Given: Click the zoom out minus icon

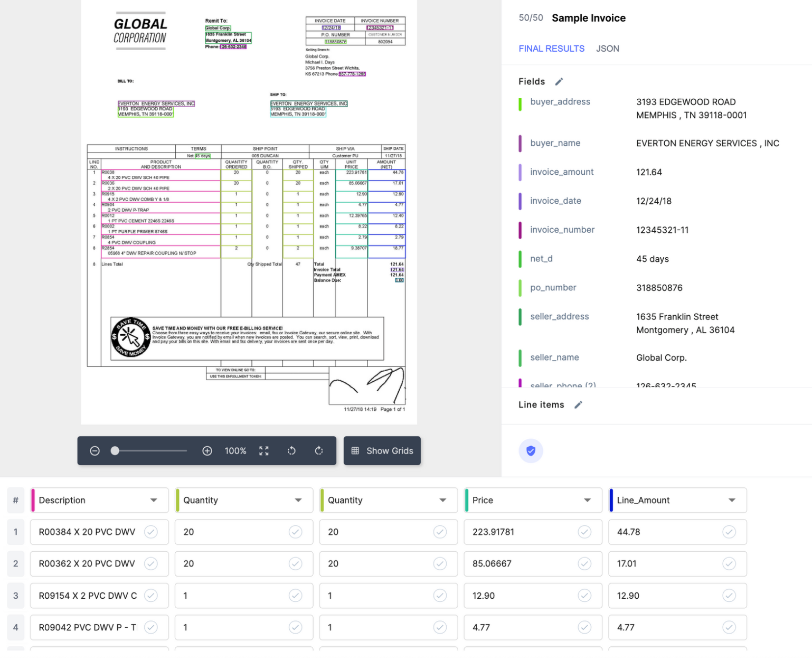Looking at the screenshot, I should [95, 450].
